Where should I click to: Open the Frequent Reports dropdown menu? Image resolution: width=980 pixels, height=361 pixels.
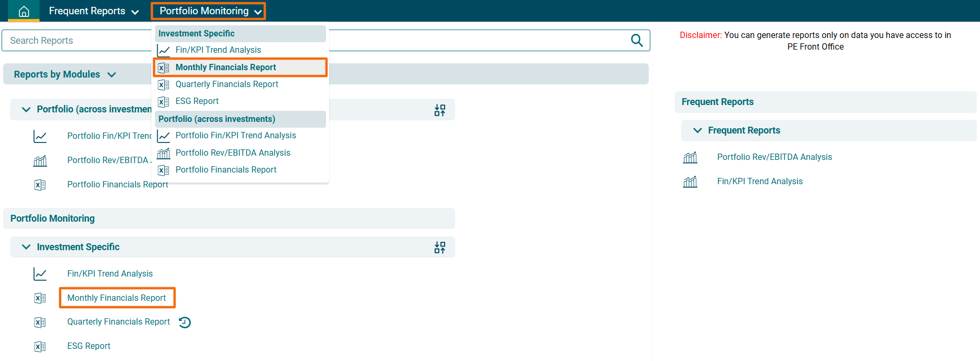click(x=93, y=11)
